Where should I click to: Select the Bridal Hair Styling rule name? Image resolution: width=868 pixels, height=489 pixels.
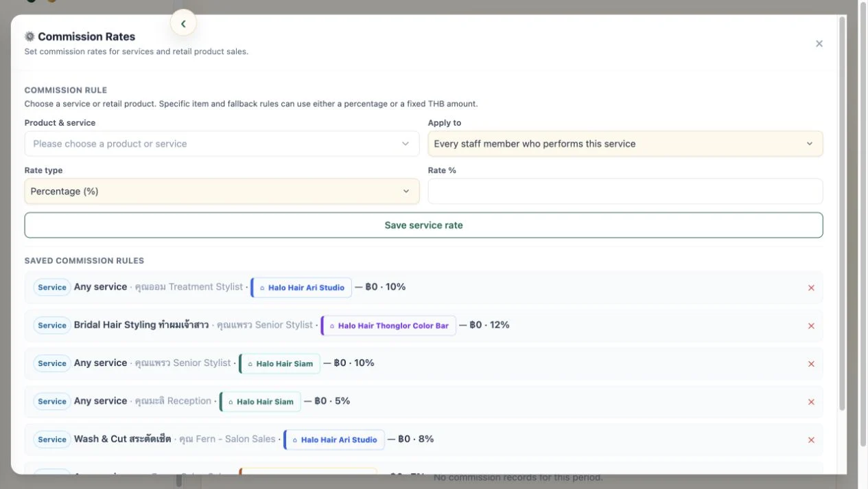click(x=141, y=325)
